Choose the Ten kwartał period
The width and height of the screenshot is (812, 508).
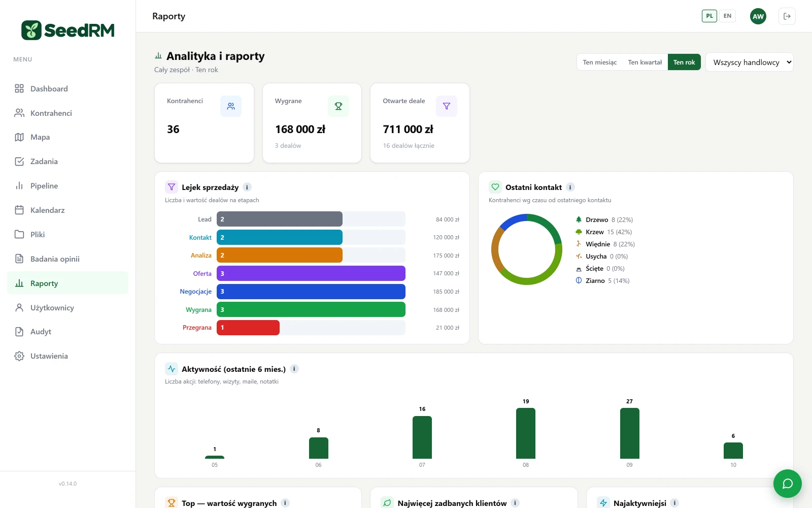645,62
